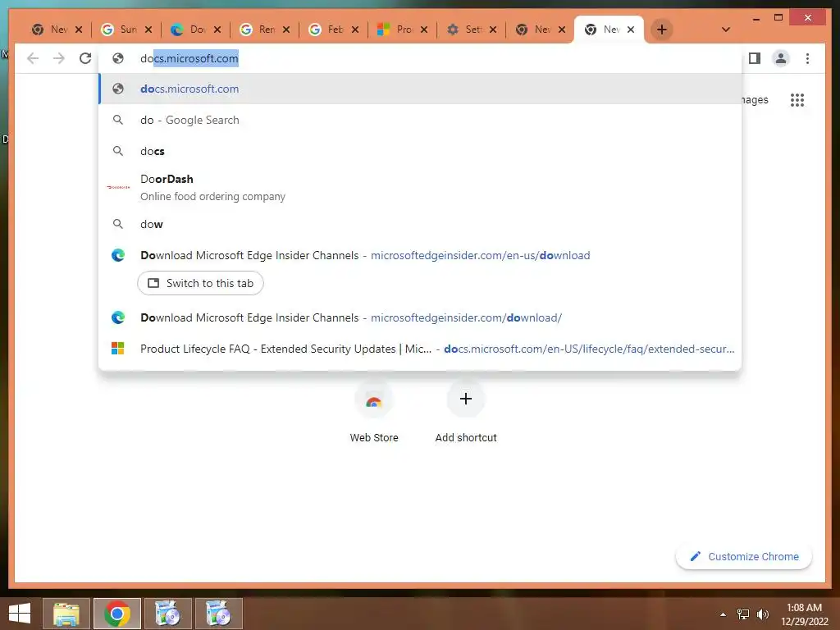Click Switch to this tab button
Viewport: 840px width, 630px height.
(x=200, y=283)
